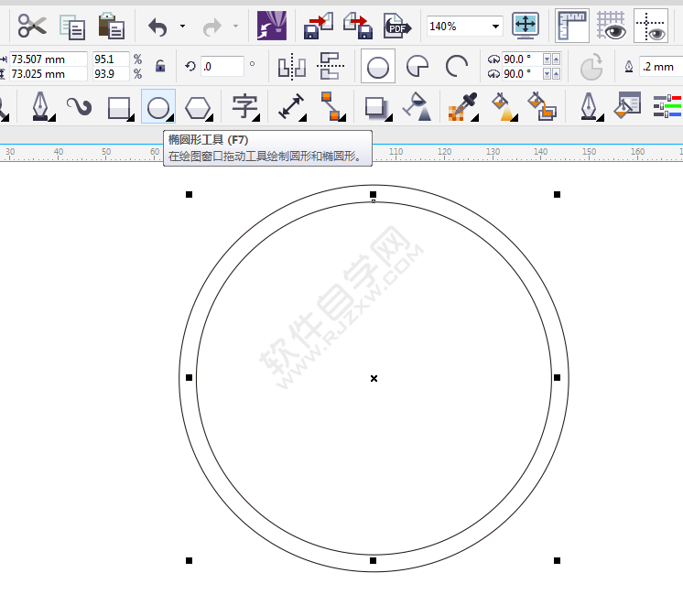Toggle show grid button
The width and height of the screenshot is (683, 616).
point(611,26)
